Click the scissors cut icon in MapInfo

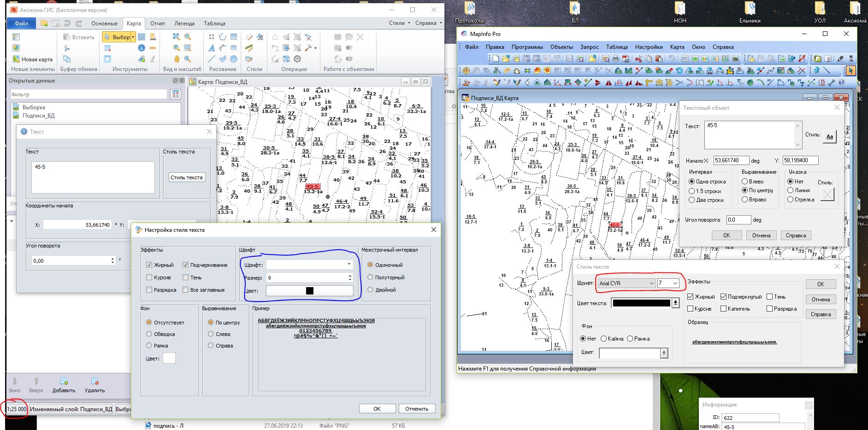coord(638,59)
